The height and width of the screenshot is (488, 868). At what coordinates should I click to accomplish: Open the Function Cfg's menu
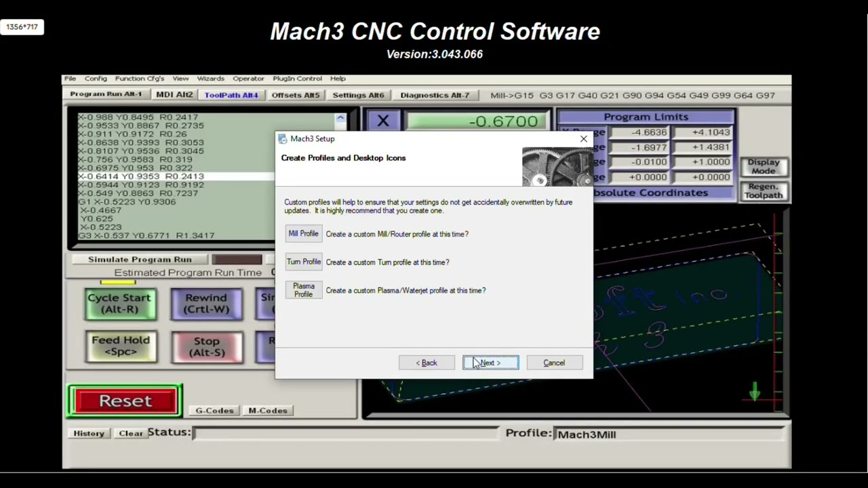(x=140, y=79)
